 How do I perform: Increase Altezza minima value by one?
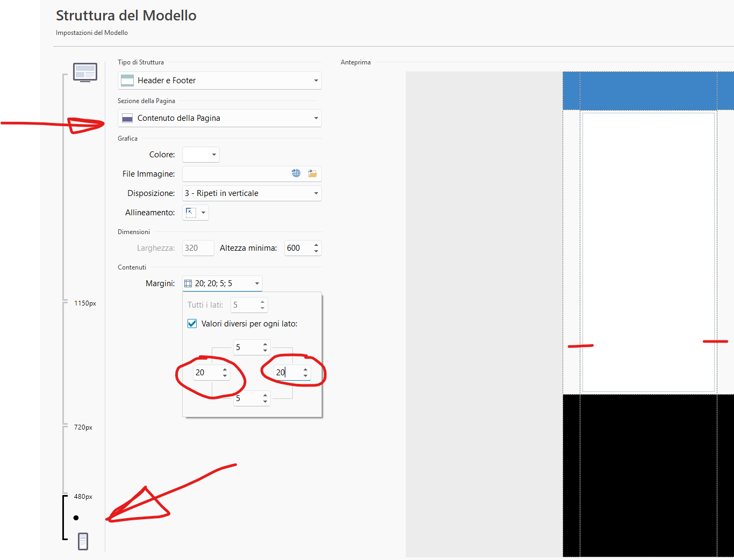click(x=316, y=245)
